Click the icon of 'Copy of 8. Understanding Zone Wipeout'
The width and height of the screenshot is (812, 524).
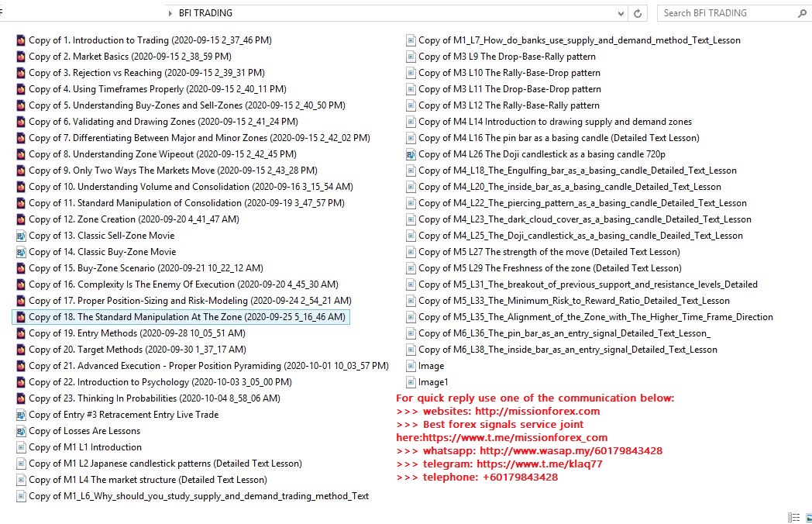[x=21, y=154]
